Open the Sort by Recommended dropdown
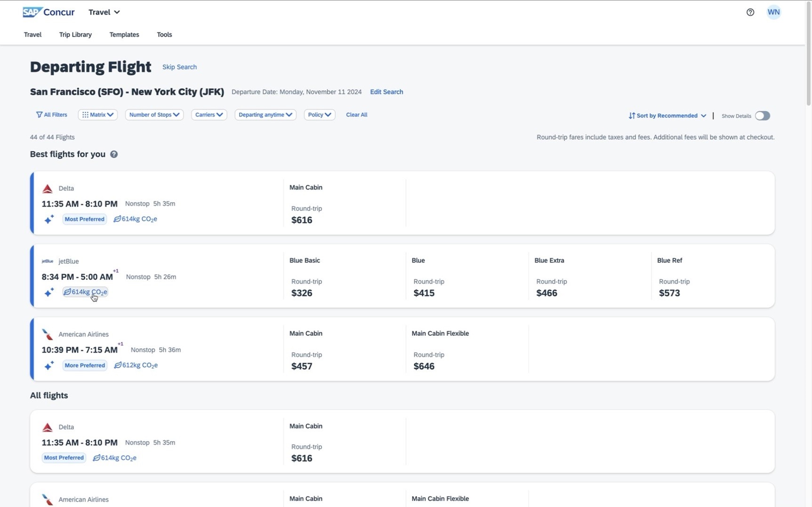The height and width of the screenshot is (507, 812). [667, 116]
